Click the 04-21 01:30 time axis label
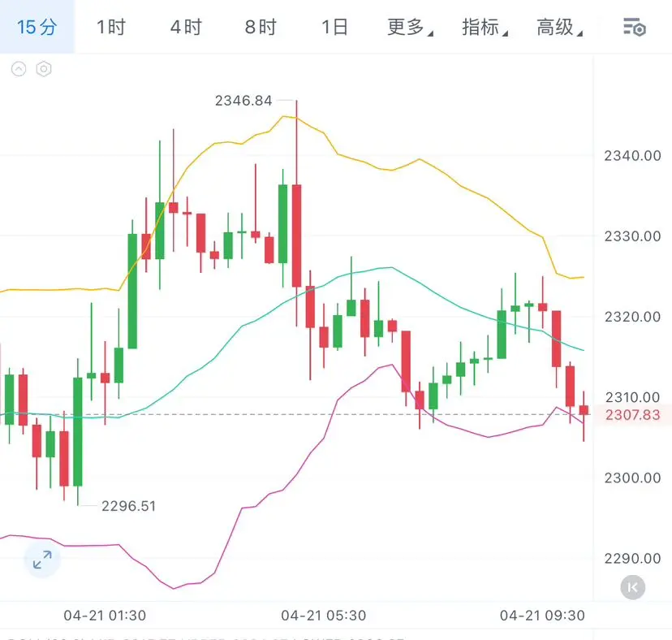 tap(105, 616)
